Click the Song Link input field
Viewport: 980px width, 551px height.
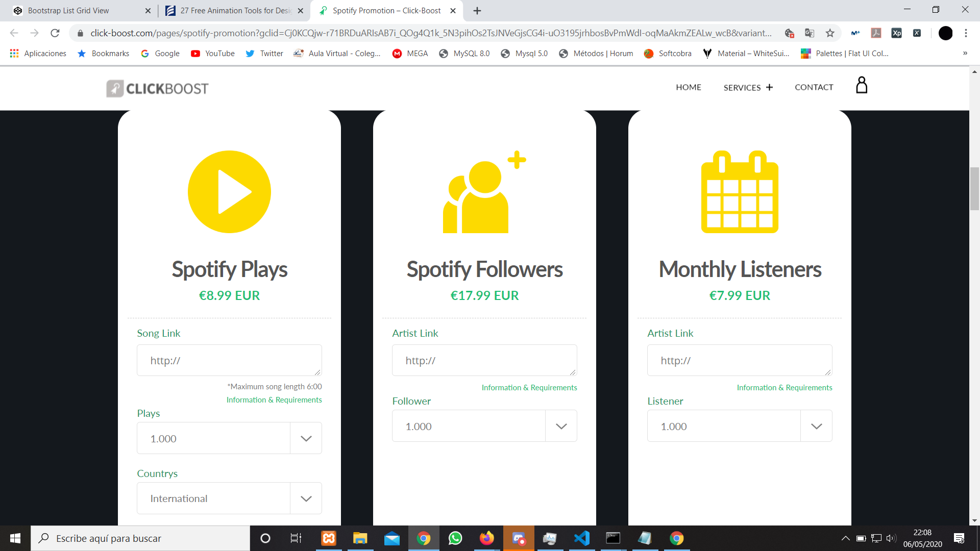(x=229, y=360)
